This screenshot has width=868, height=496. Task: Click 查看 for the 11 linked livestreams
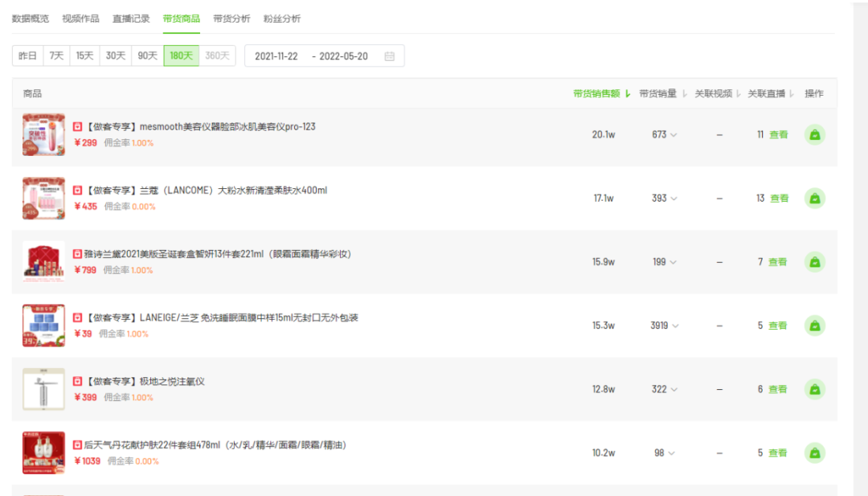(778, 134)
